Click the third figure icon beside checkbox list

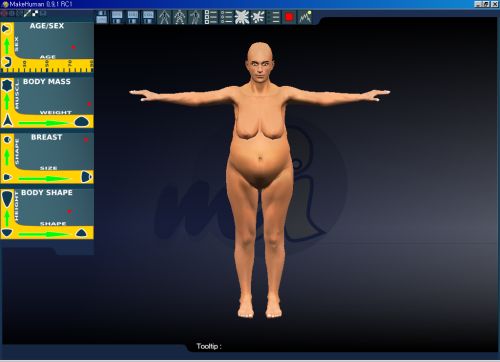[195, 17]
